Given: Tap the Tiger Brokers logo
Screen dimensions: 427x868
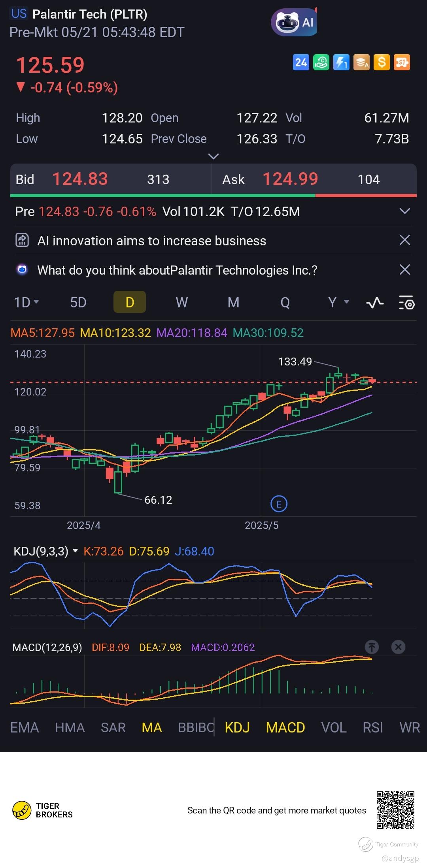Looking at the screenshot, I should click(43, 810).
